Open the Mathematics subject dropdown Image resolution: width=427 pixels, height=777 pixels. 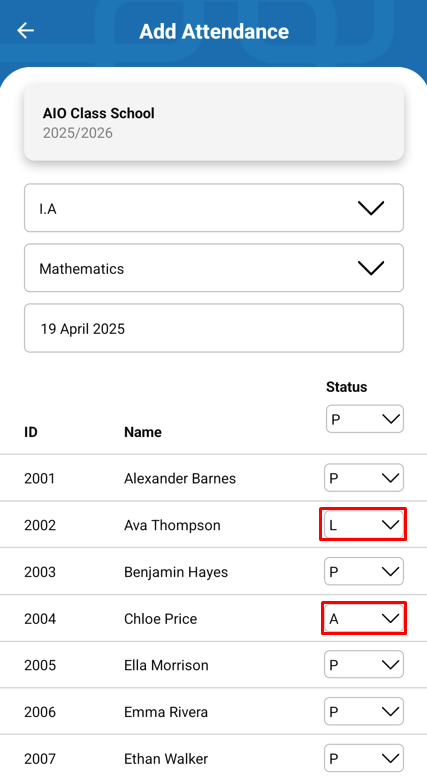(214, 268)
